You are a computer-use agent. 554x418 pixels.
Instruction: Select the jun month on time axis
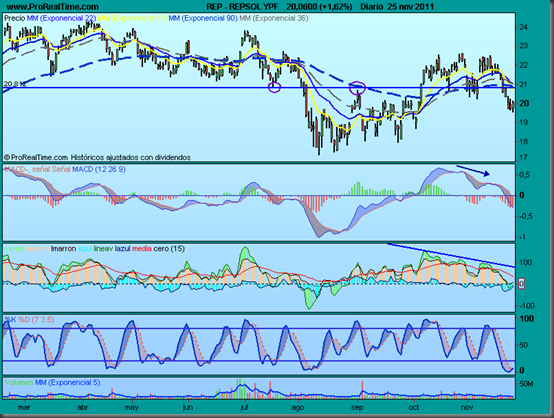coord(188,407)
